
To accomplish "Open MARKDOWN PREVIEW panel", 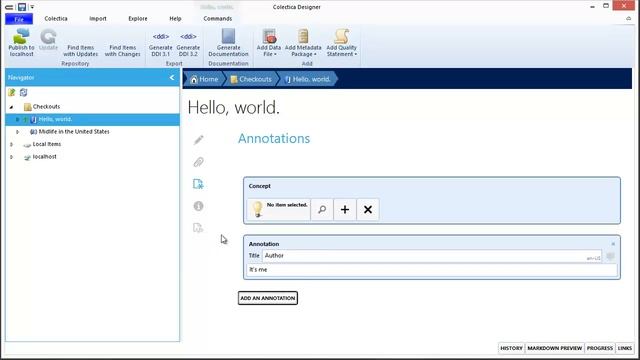I will [x=554, y=348].
